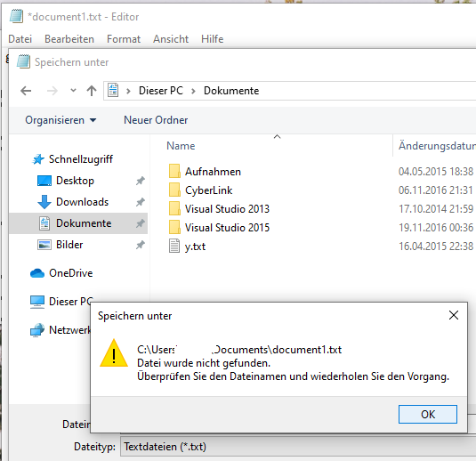Click OK in the error dialog
Screen dimensions: 476x461
coord(427,414)
